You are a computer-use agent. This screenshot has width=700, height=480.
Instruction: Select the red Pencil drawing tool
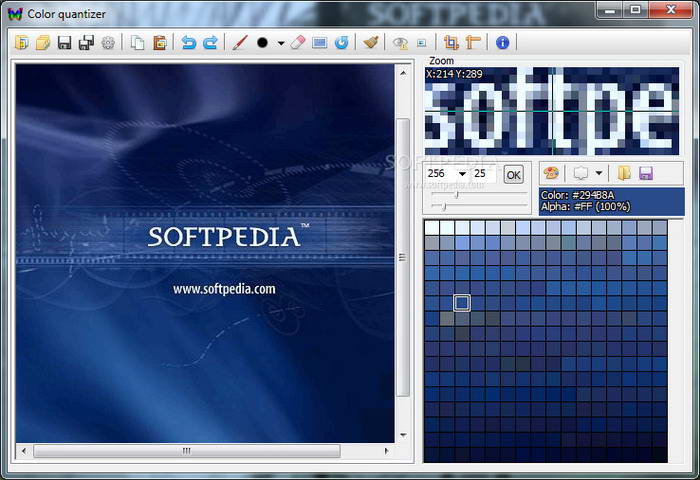(240, 43)
